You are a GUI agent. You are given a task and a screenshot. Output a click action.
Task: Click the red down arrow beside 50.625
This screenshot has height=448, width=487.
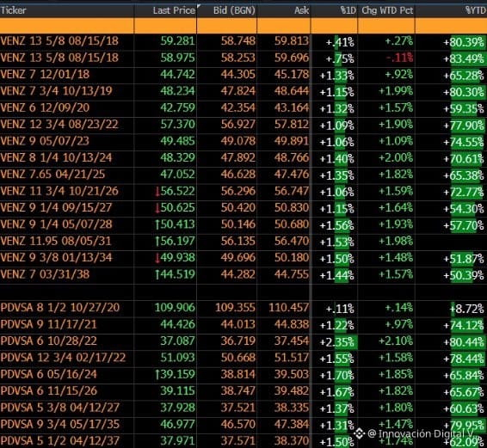(x=157, y=208)
